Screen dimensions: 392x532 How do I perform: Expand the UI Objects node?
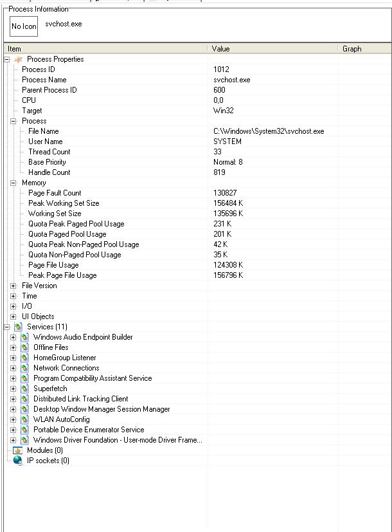pos(13,317)
